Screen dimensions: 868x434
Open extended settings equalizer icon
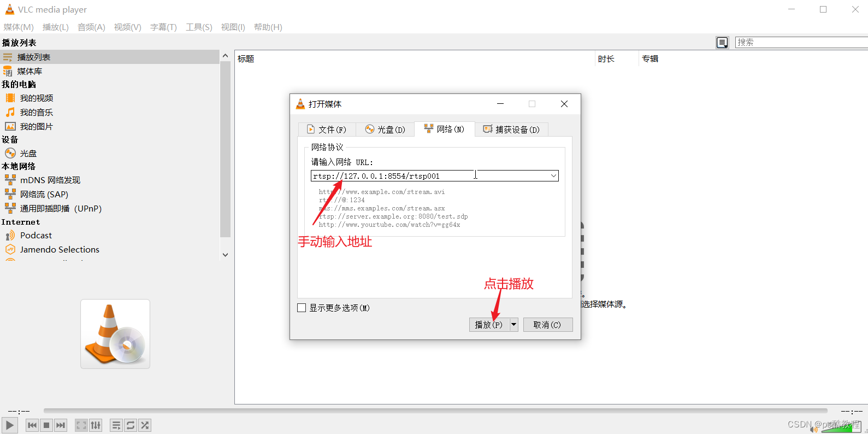(96, 425)
